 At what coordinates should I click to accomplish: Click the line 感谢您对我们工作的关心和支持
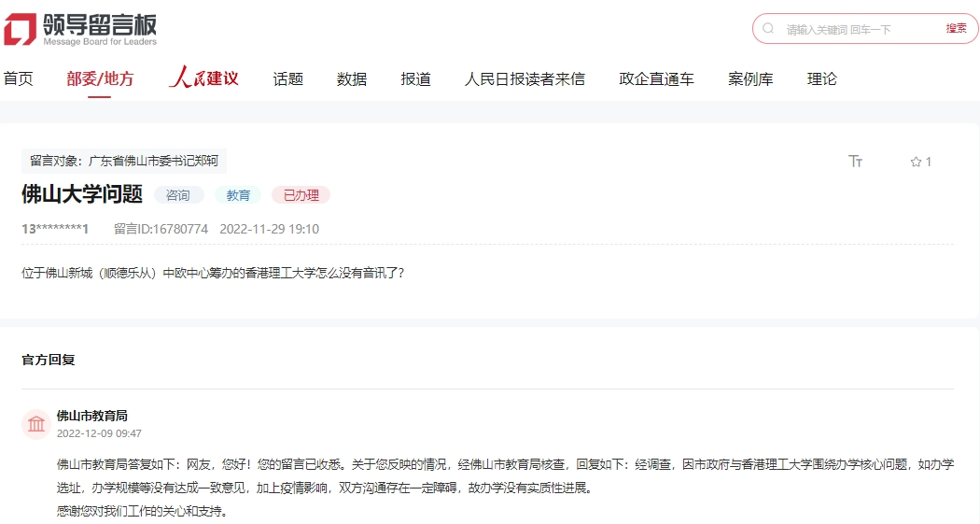pos(143,511)
